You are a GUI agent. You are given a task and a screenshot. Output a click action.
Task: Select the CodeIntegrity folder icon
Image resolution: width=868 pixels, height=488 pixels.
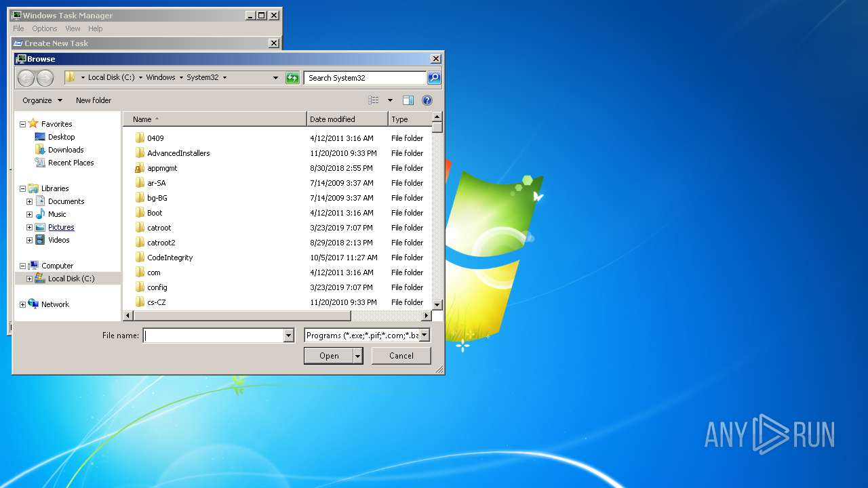click(140, 258)
